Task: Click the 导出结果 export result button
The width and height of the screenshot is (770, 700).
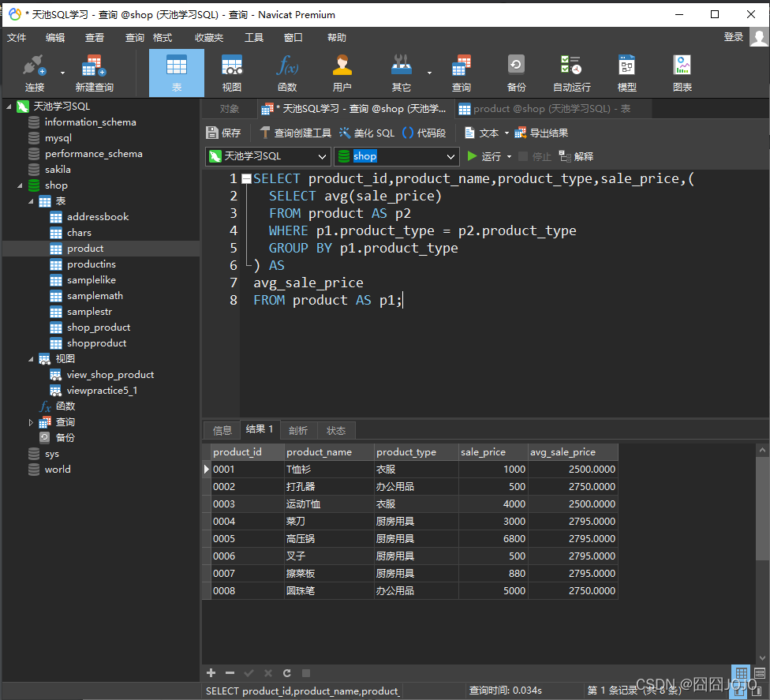Action: pos(541,133)
